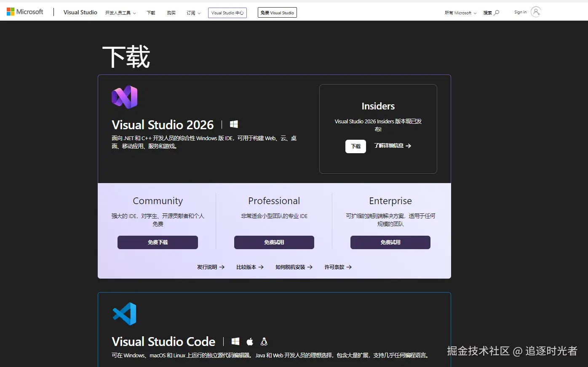Screen dimensions: 588x367
Task: Open the Visual Studio home link
Action: pos(80,12)
